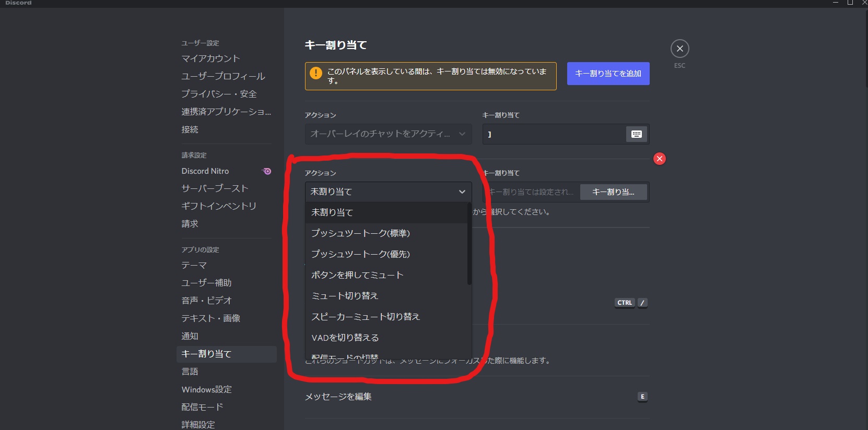Click the dropdown list scrollbar
The width and height of the screenshot is (868, 430).
469,244
